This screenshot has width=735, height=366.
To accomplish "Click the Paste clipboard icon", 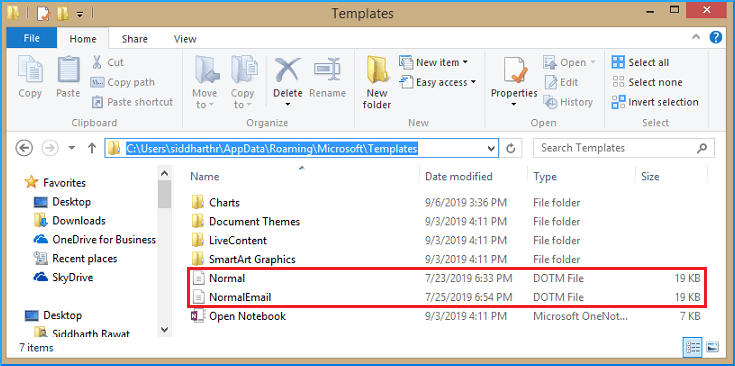I will [68, 70].
